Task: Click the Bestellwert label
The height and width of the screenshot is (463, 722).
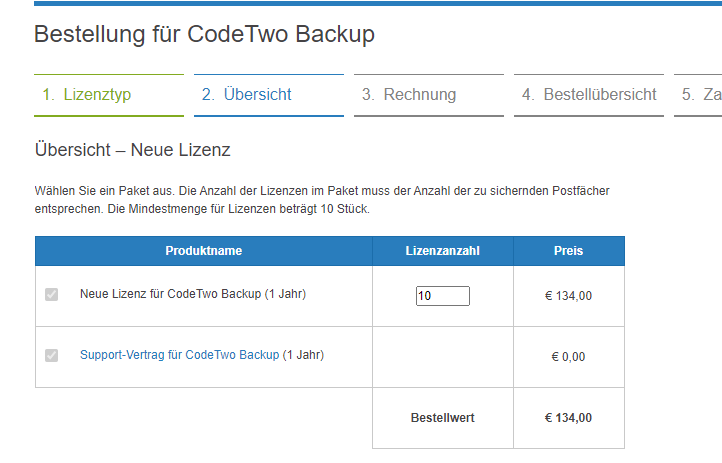Action: 443,418
